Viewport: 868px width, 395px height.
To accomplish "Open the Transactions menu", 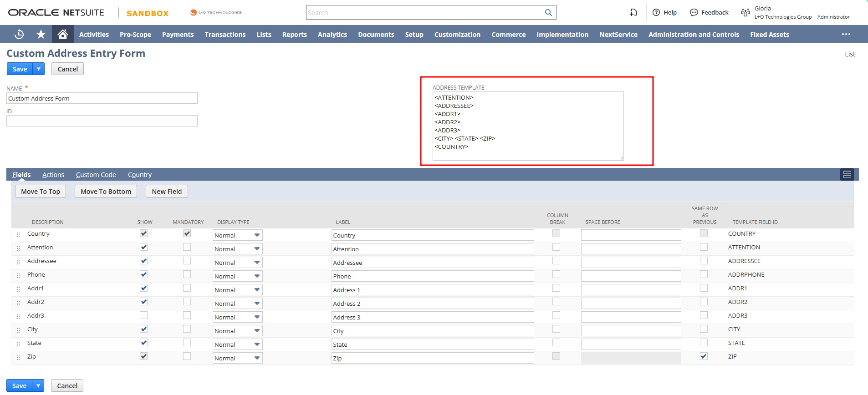I will pos(225,35).
